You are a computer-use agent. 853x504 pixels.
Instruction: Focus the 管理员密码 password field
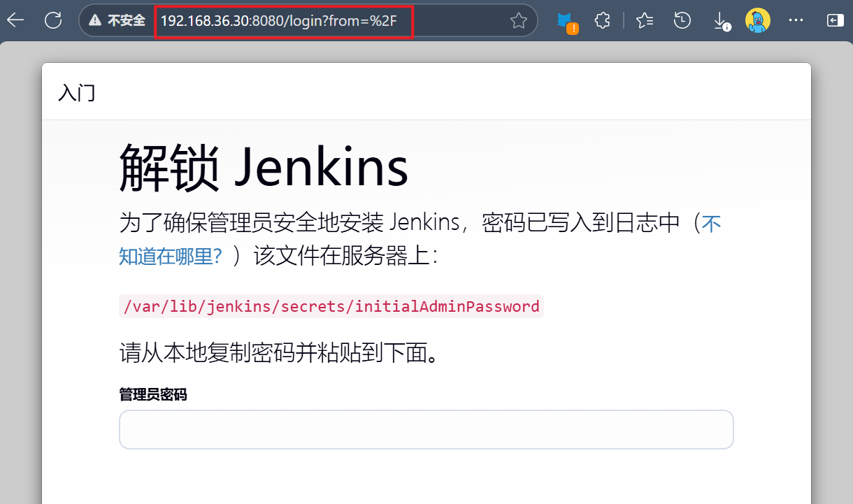[426, 429]
